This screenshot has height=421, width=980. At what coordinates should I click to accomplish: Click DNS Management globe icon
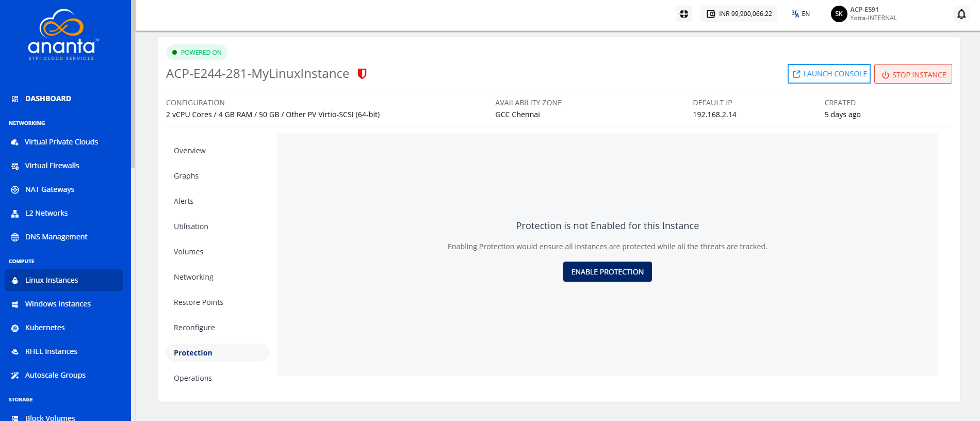15,237
